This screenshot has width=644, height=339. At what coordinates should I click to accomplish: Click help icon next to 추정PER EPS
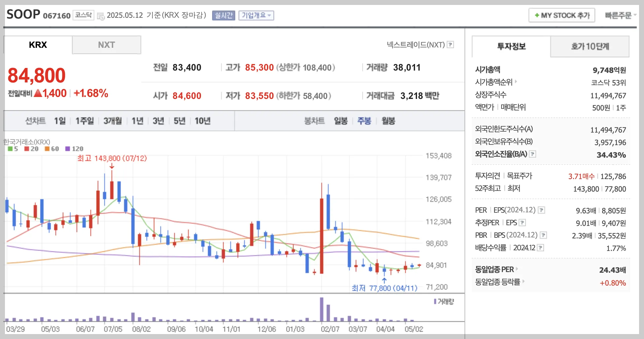click(x=522, y=223)
